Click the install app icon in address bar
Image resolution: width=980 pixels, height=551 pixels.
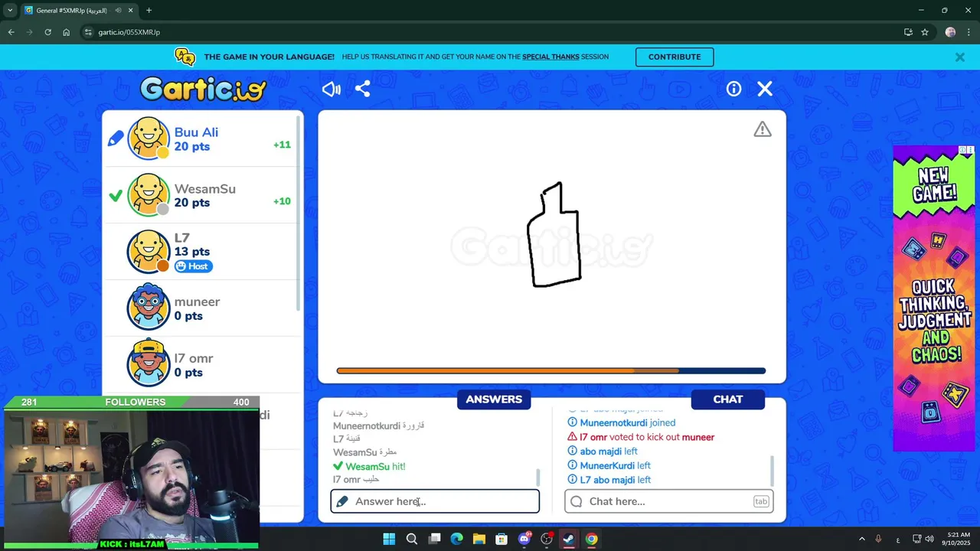(908, 32)
